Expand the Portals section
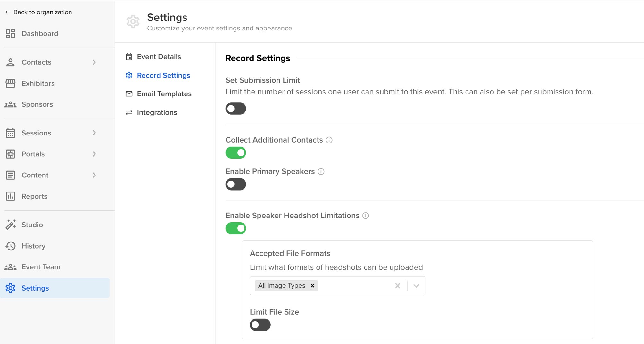Viewport: 644px width, 344px height. point(94,154)
